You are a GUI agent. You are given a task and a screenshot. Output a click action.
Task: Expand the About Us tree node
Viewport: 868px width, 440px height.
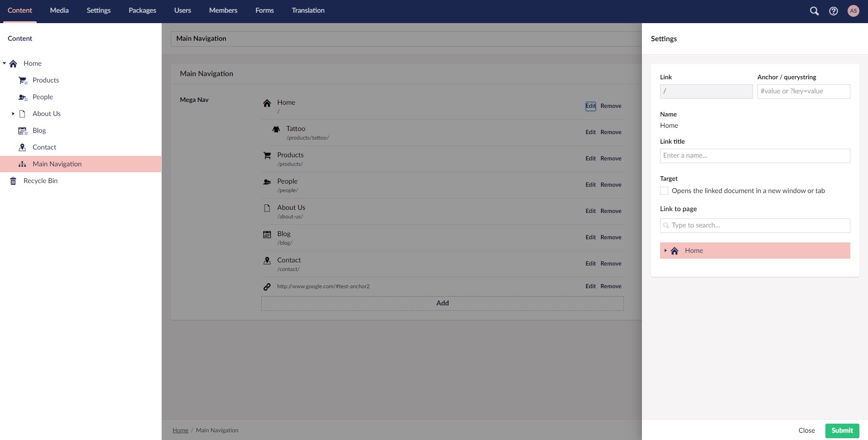[13, 114]
